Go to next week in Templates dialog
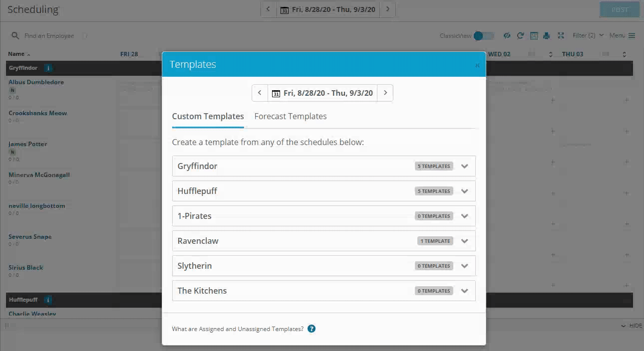644x351 pixels. [x=385, y=93]
